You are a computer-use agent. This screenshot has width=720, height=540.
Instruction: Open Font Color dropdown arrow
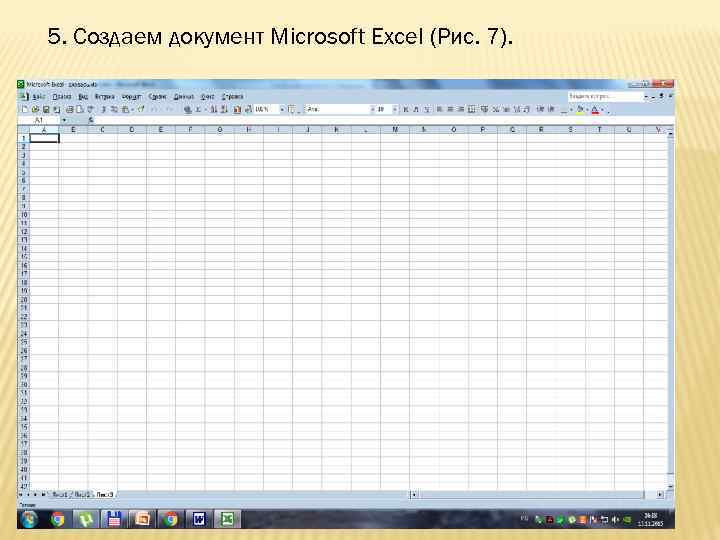click(602, 109)
